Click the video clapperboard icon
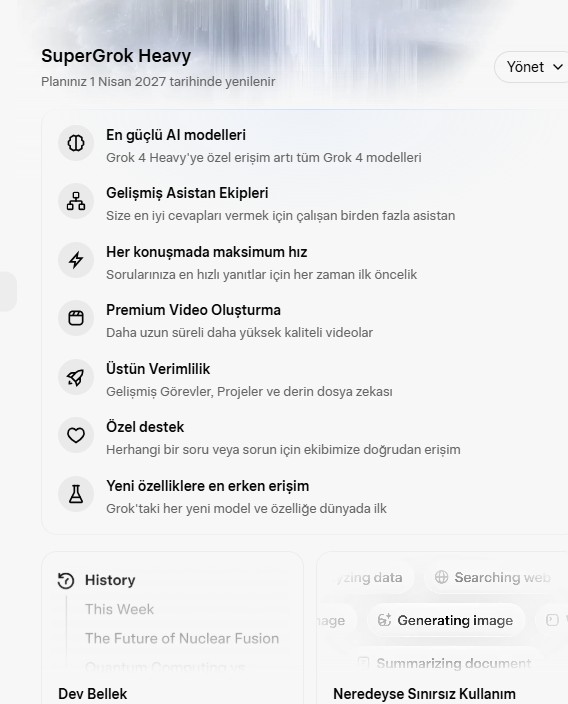 coord(76,318)
